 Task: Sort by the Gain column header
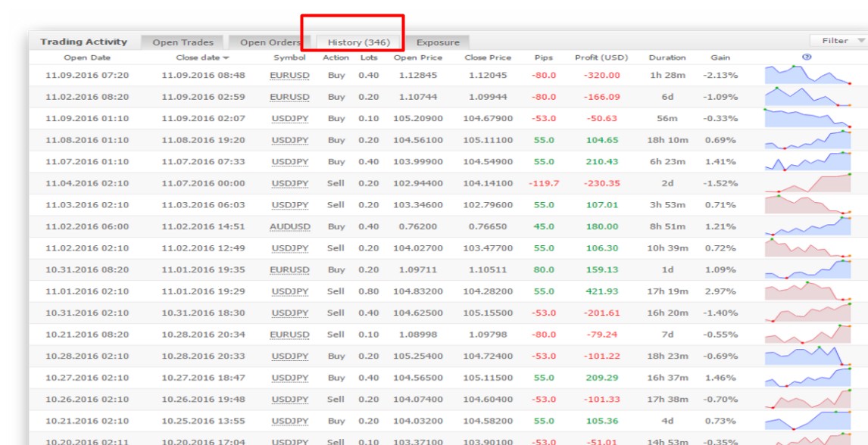click(x=720, y=58)
